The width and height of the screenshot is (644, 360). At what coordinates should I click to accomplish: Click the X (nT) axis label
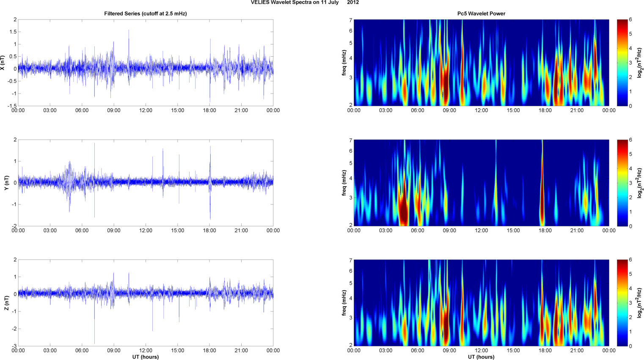[3, 63]
